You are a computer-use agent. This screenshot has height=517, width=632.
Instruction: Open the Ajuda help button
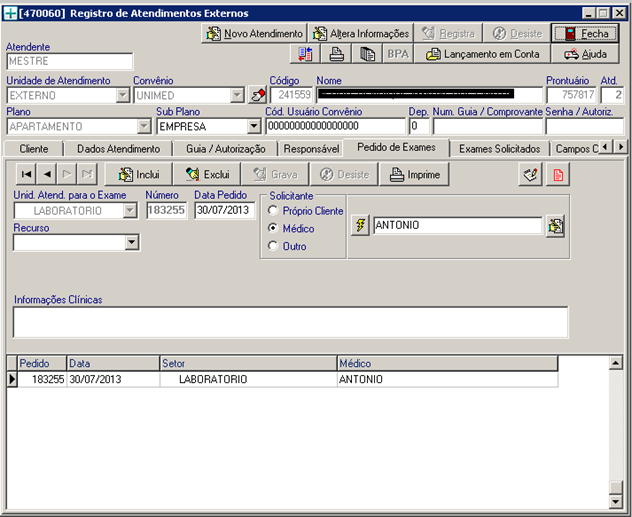[x=585, y=54]
